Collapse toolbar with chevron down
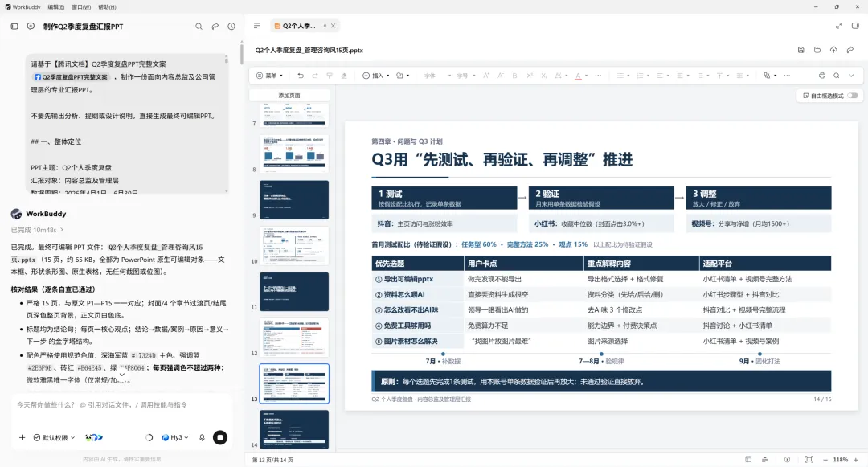Image resolution: width=868 pixels, height=467 pixels. (851, 76)
